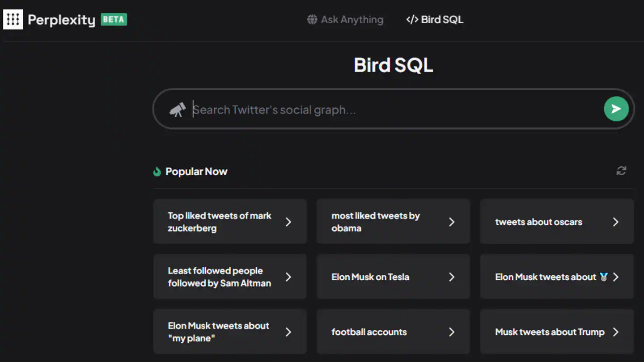The image size is (644, 362).
Task: Open chevron on most liked obama tweets
Action: coord(452,222)
